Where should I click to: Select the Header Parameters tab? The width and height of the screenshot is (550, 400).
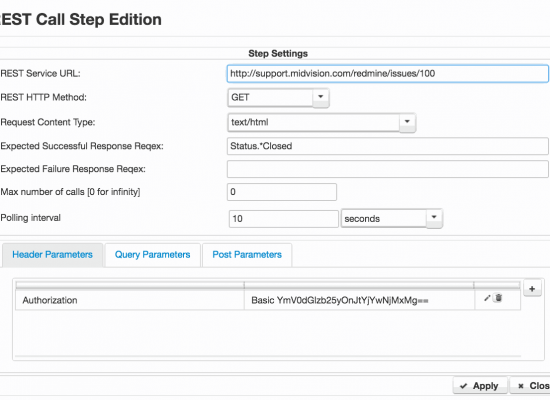coord(52,255)
